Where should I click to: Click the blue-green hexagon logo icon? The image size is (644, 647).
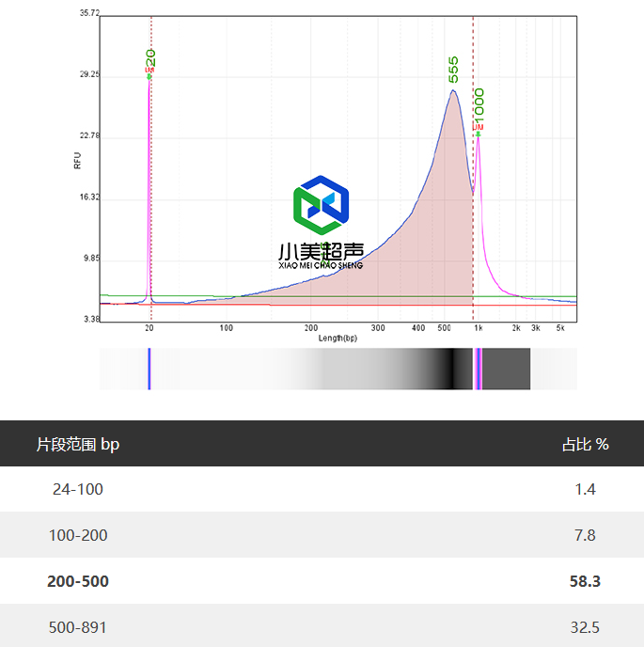point(321,205)
